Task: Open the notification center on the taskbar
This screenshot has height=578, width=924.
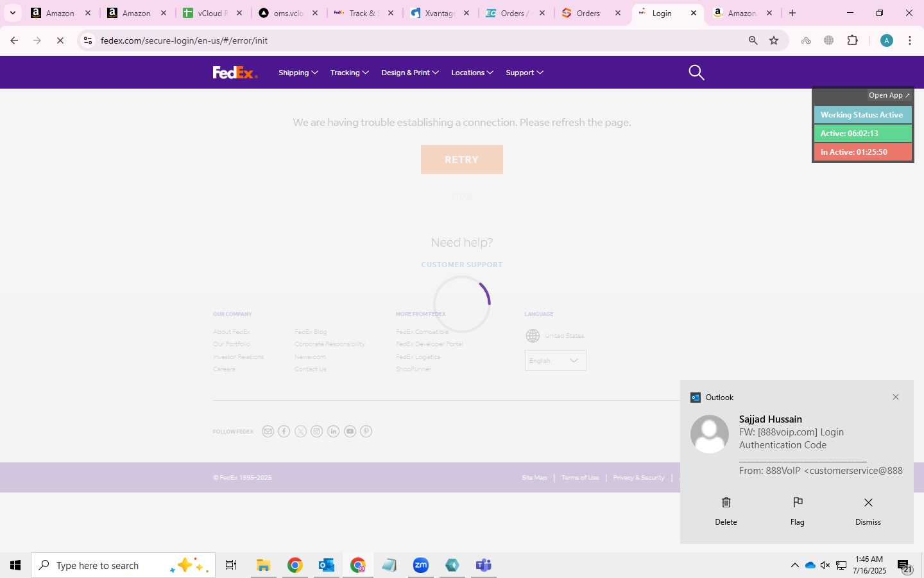Action: pyautogui.click(x=905, y=566)
